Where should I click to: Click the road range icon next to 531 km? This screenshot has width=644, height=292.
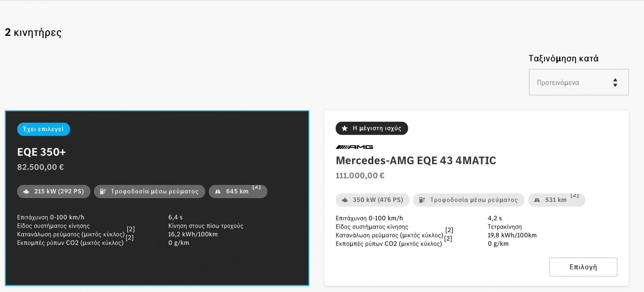coord(537,200)
